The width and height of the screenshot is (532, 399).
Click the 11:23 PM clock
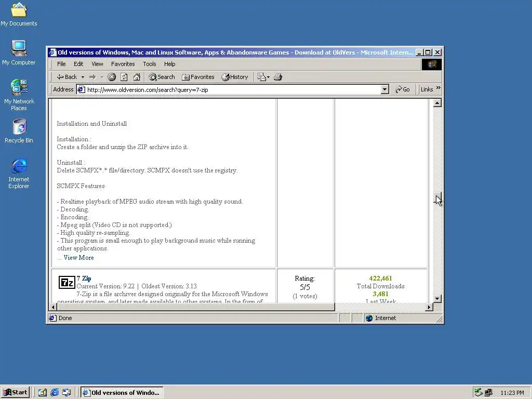click(x=512, y=393)
